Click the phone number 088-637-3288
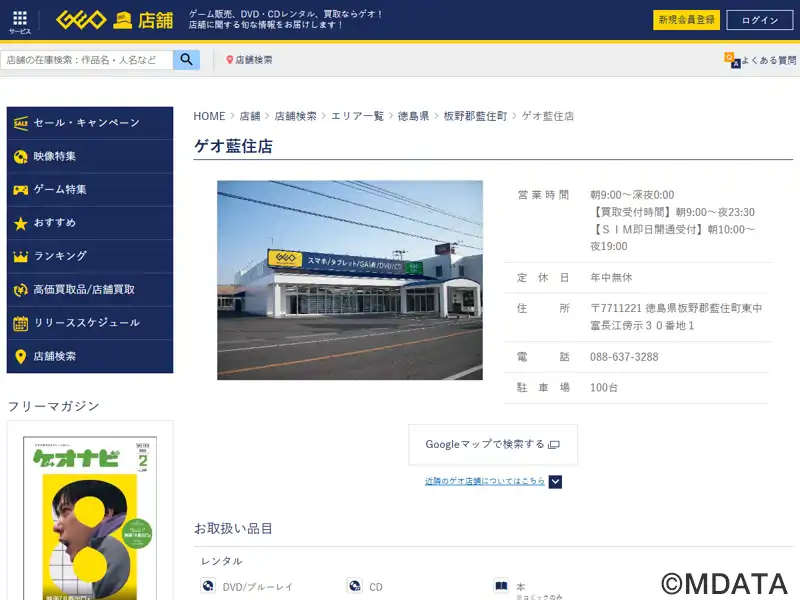Image resolution: width=800 pixels, height=600 pixels. click(624, 357)
